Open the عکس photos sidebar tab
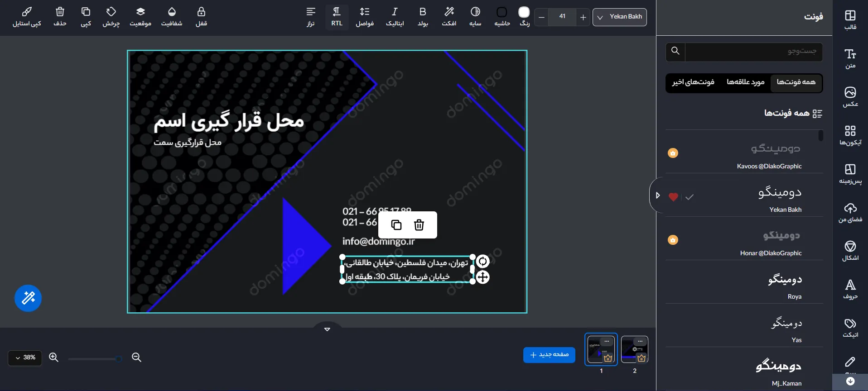 tap(850, 97)
